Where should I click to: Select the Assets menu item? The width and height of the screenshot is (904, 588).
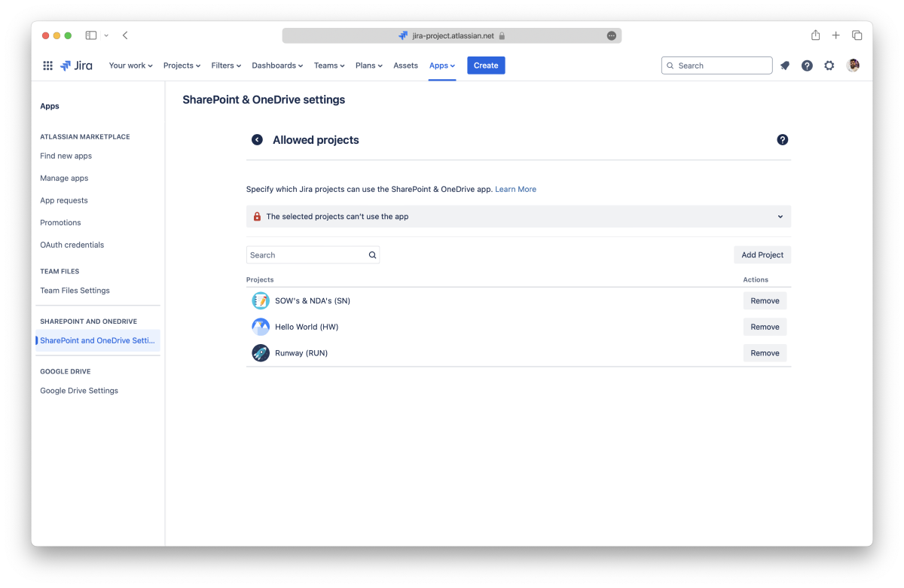(405, 66)
